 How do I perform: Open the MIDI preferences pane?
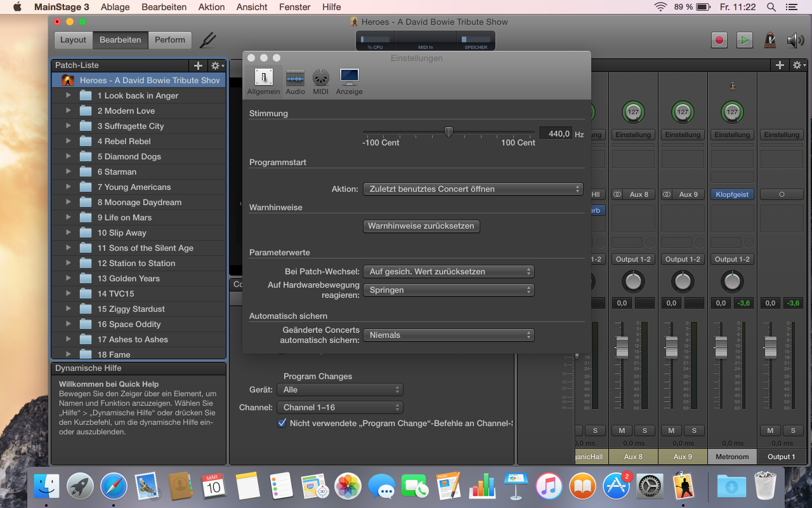pos(321,82)
